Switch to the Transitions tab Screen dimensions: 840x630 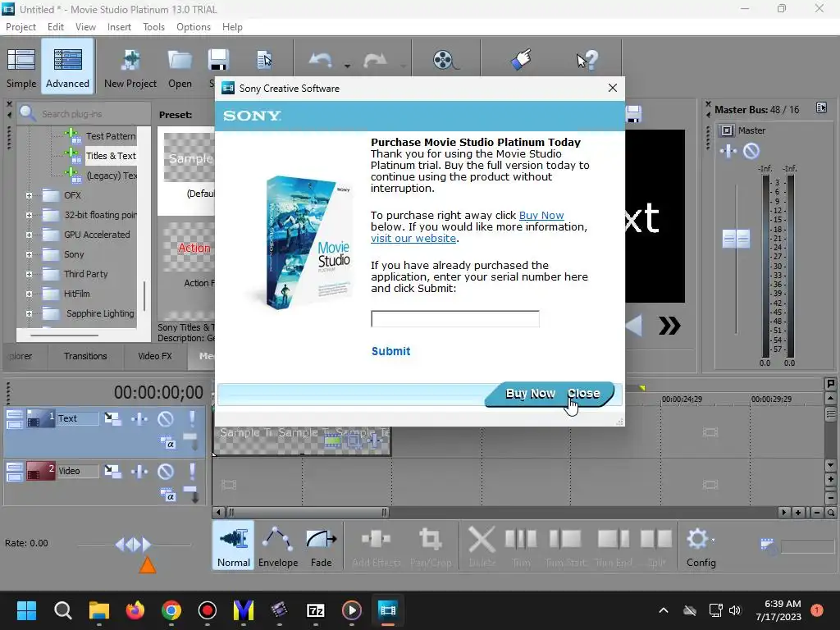[x=85, y=356]
